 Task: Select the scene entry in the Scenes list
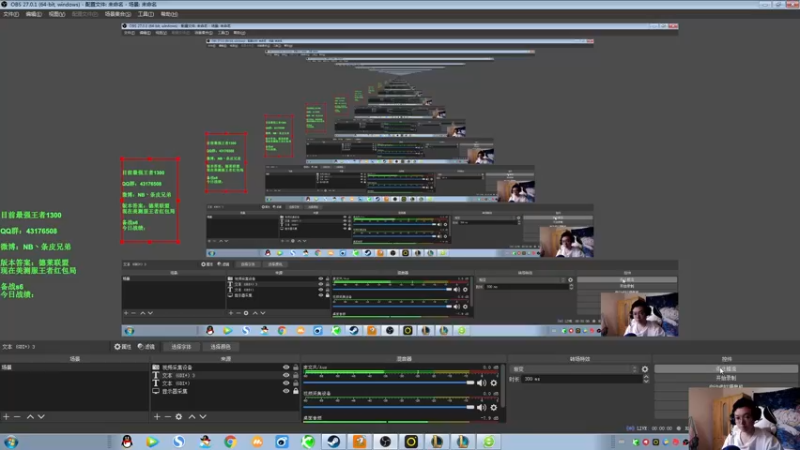point(74,367)
